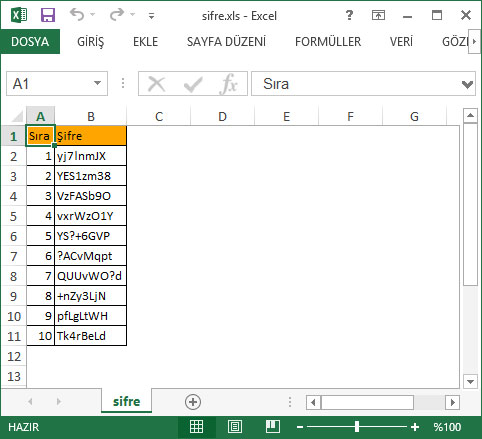Switch to Page Break Preview view
Image resolution: width=482 pixels, height=439 pixels.
click(273, 427)
